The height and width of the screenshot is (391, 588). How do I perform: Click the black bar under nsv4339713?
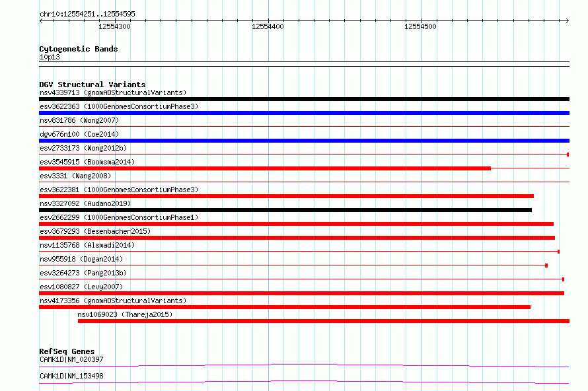click(x=304, y=99)
